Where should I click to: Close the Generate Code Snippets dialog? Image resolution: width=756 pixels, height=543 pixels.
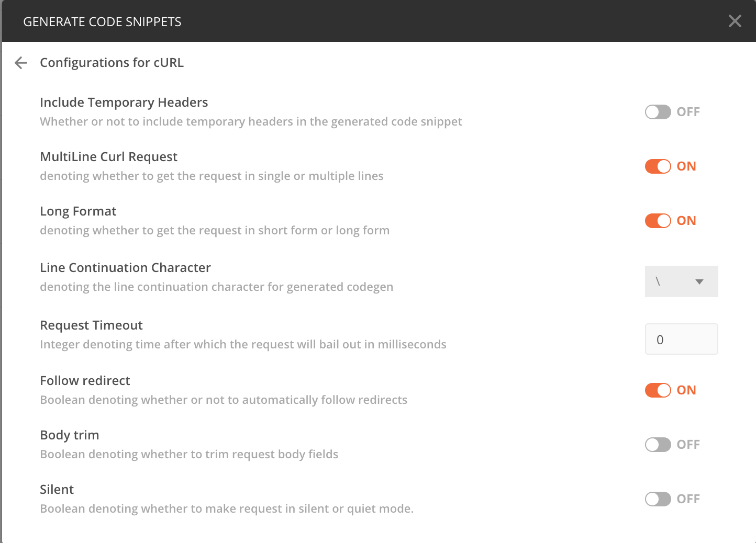pyautogui.click(x=735, y=21)
